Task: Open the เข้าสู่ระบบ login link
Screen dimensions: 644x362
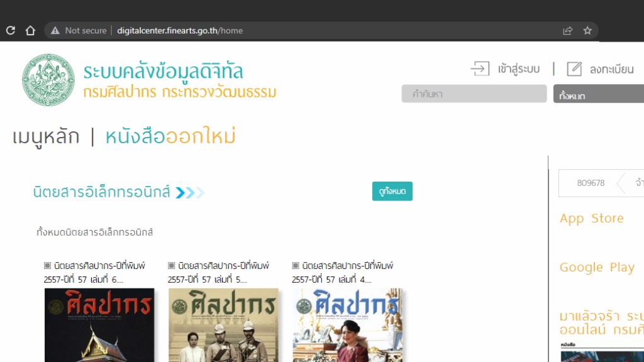Action: (518, 69)
